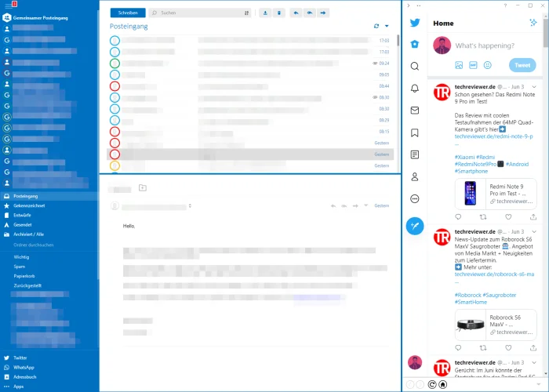Expand the more actions arrow in the message header
Viewport: 549px width, 392px height.
[x=366, y=205]
